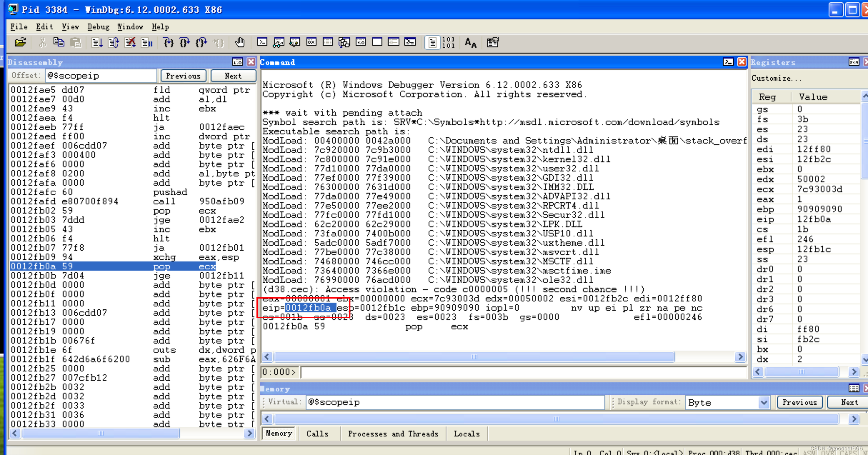
Task: Click the Disassembly horizontal scrollbar thumb
Action: coord(100,433)
